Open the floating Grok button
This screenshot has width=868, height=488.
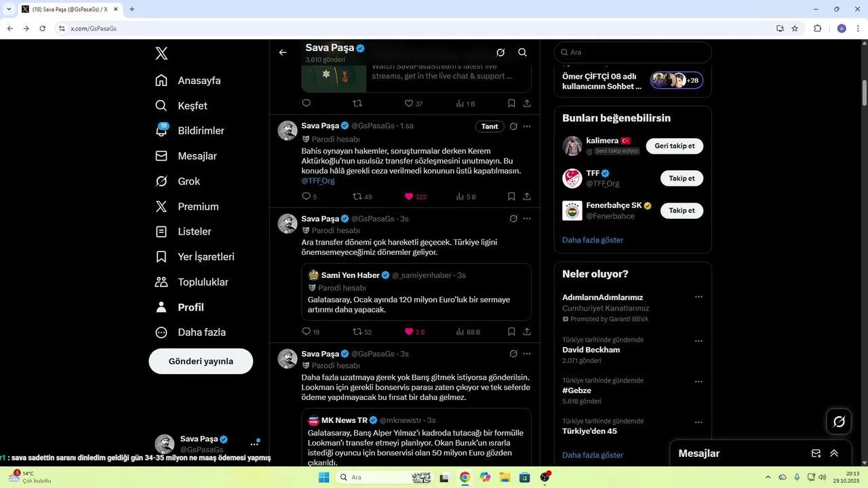point(839,422)
